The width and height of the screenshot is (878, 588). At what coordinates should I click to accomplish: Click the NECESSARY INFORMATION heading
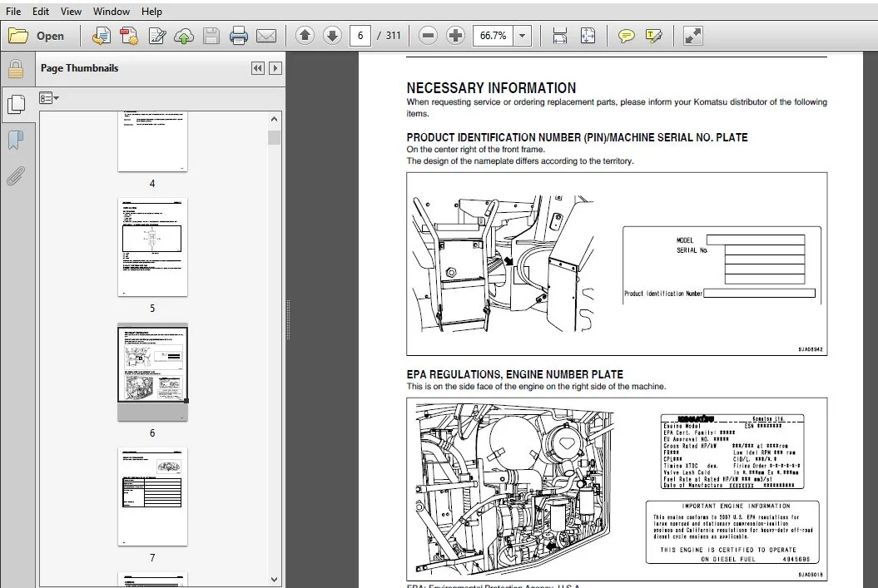pyautogui.click(x=491, y=88)
